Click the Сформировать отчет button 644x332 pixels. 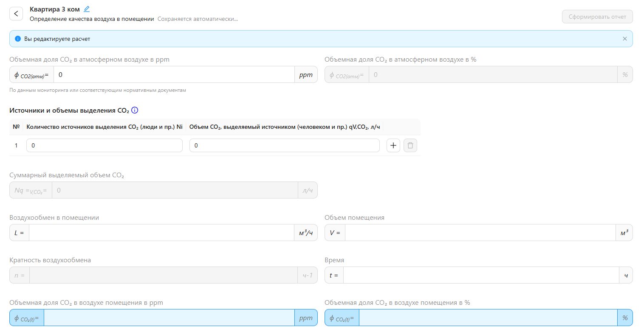pyautogui.click(x=597, y=17)
